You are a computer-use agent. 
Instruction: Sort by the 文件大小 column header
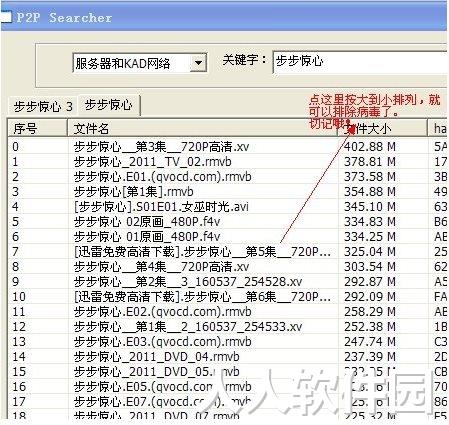[383, 128]
